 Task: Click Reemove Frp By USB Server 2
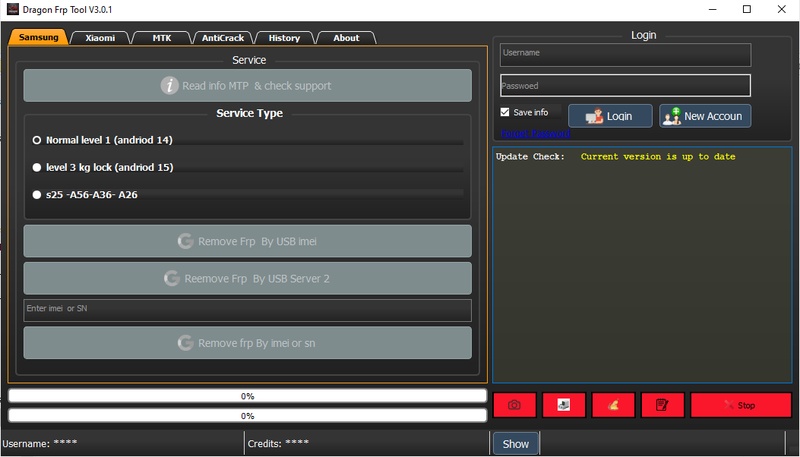click(247, 278)
